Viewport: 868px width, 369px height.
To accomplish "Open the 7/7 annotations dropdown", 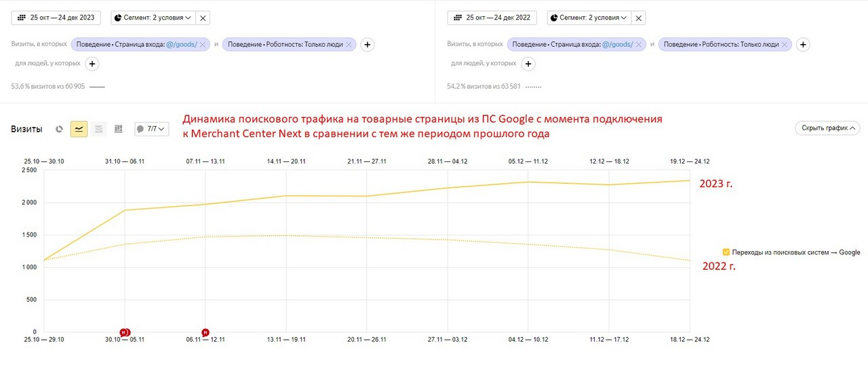I will coord(151,129).
